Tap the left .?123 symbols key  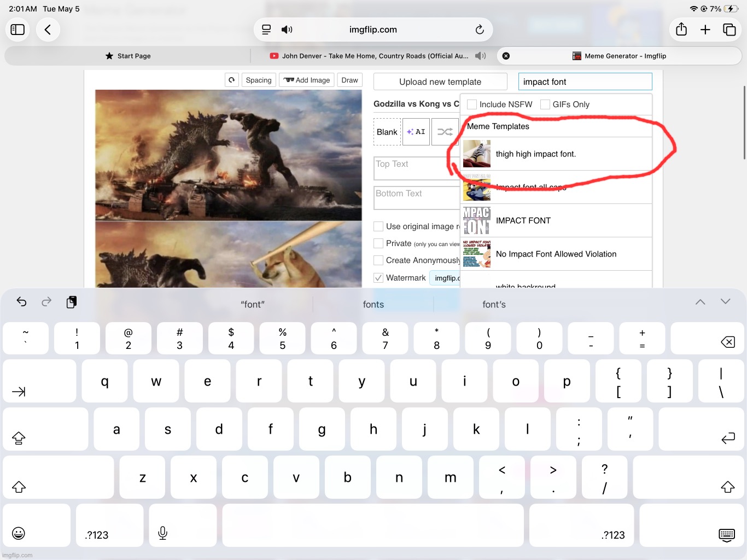pyautogui.click(x=109, y=526)
